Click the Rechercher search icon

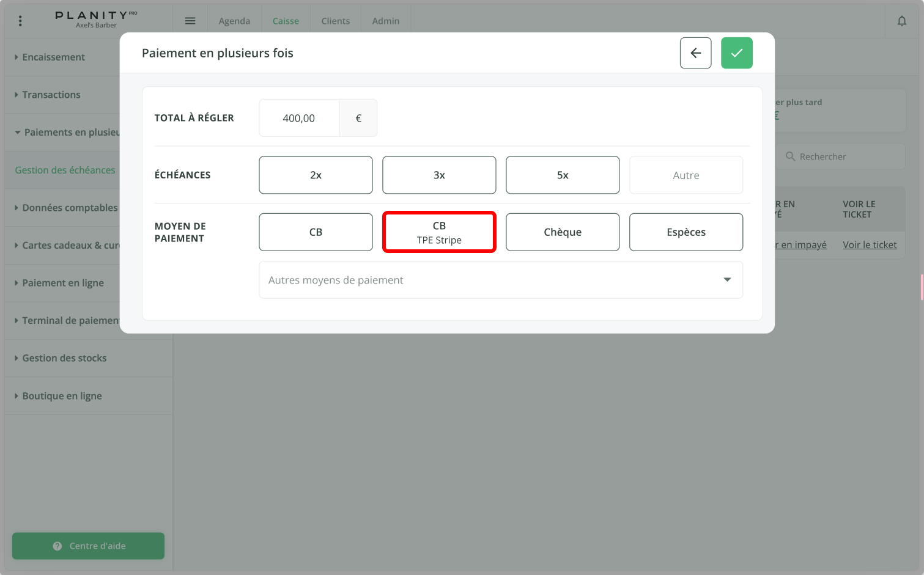[790, 156]
